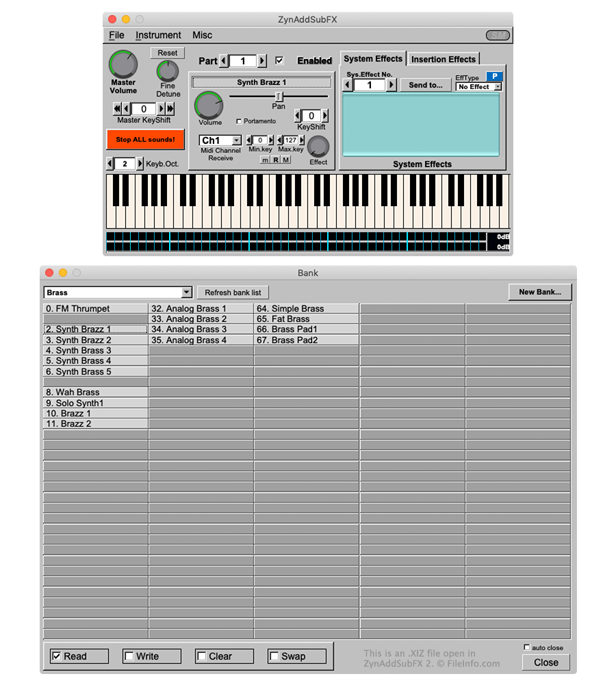
Task: Click the Sys.Effect No. value field
Action: [x=370, y=85]
